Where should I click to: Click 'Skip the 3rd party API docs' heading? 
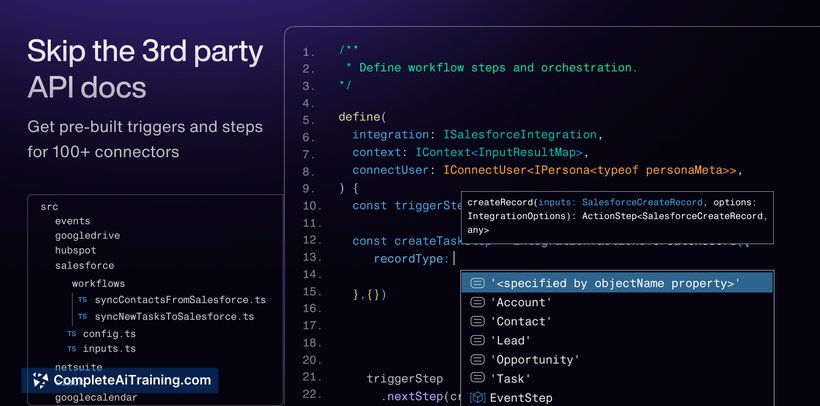click(x=145, y=69)
